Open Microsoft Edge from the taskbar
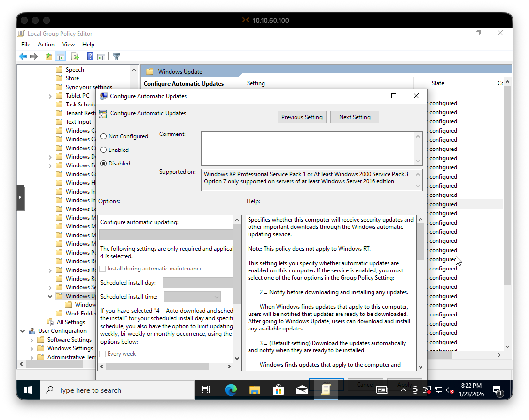529x420 pixels. point(231,390)
